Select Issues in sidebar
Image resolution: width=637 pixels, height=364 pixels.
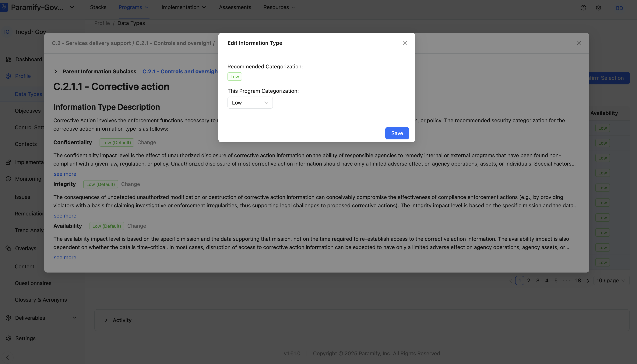click(x=23, y=197)
